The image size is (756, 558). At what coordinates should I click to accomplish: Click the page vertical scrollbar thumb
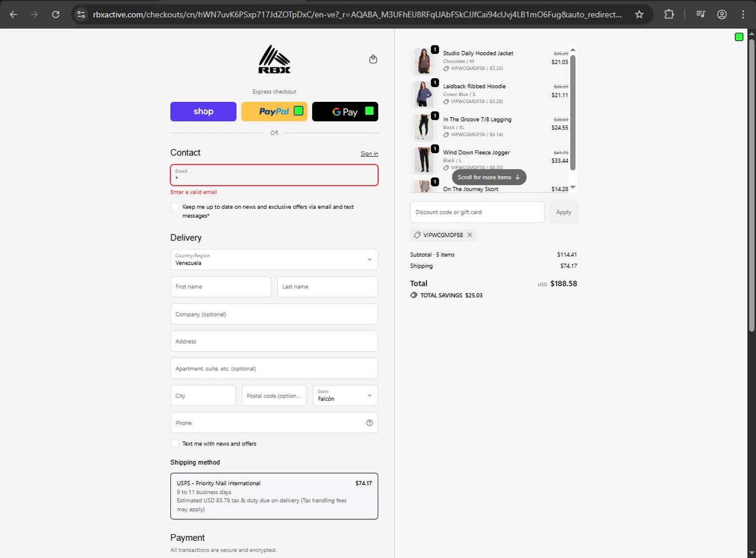(x=751, y=185)
